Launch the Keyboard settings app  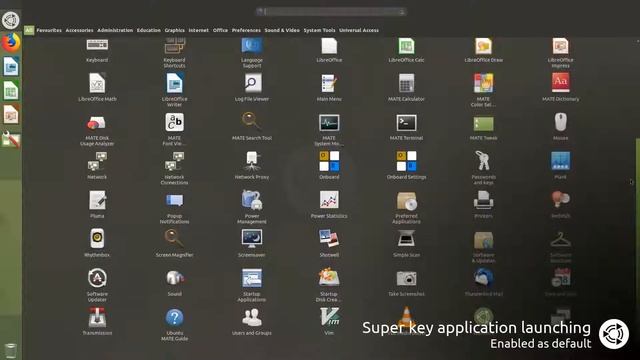coord(97,50)
